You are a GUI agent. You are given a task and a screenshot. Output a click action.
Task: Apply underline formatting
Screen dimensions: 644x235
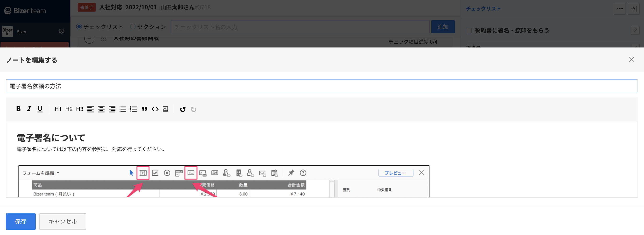[x=40, y=109]
